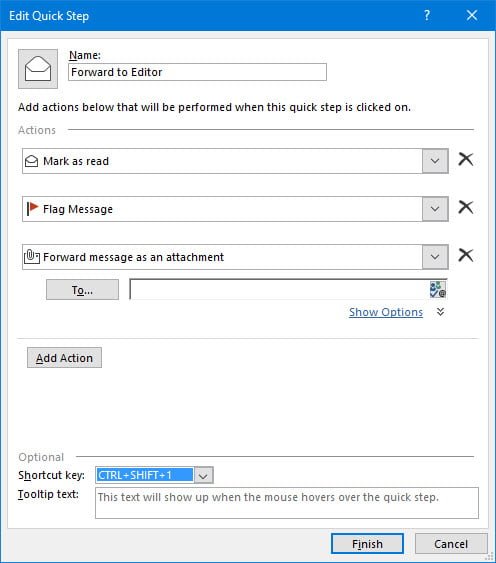Click the Add Action button

click(64, 358)
